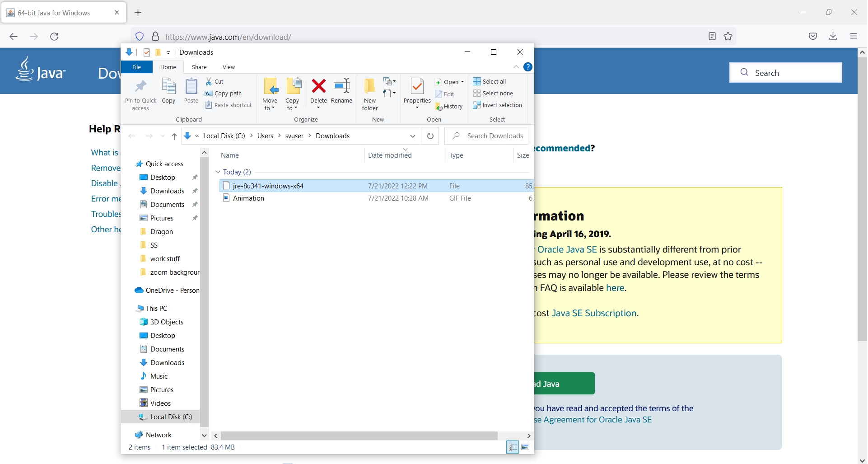This screenshot has width=868, height=464.
Task: Switch to the Home ribbon tab
Action: (x=168, y=67)
